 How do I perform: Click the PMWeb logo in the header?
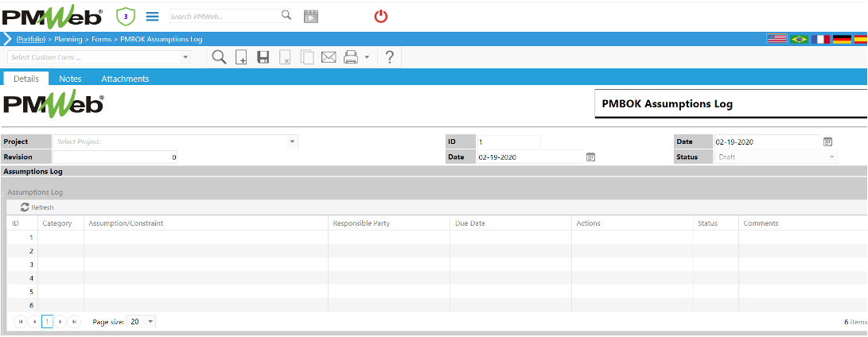coord(52,17)
